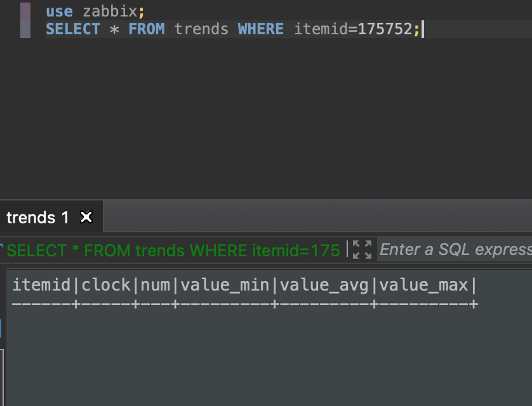Click the clock column header text
The image size is (532, 406).
[x=106, y=285]
